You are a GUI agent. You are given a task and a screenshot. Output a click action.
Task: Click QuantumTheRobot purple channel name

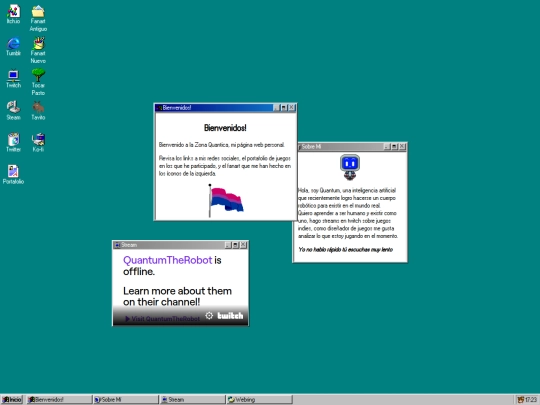pyautogui.click(x=167, y=260)
